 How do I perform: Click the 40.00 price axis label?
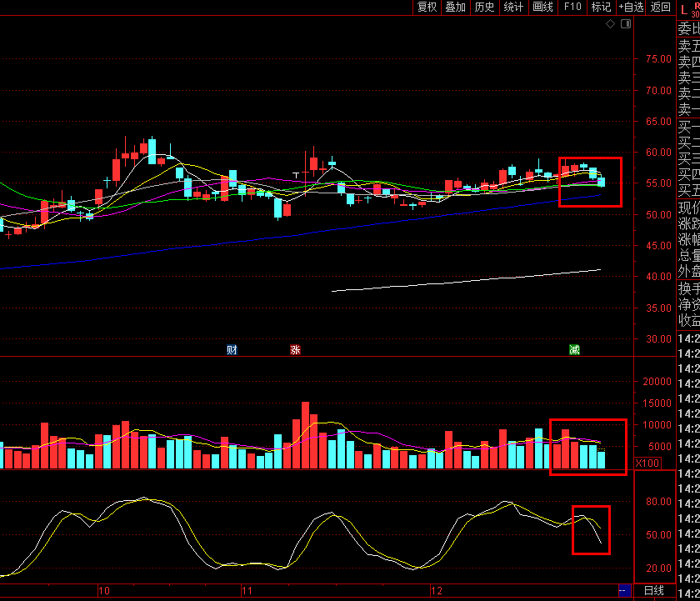click(658, 277)
